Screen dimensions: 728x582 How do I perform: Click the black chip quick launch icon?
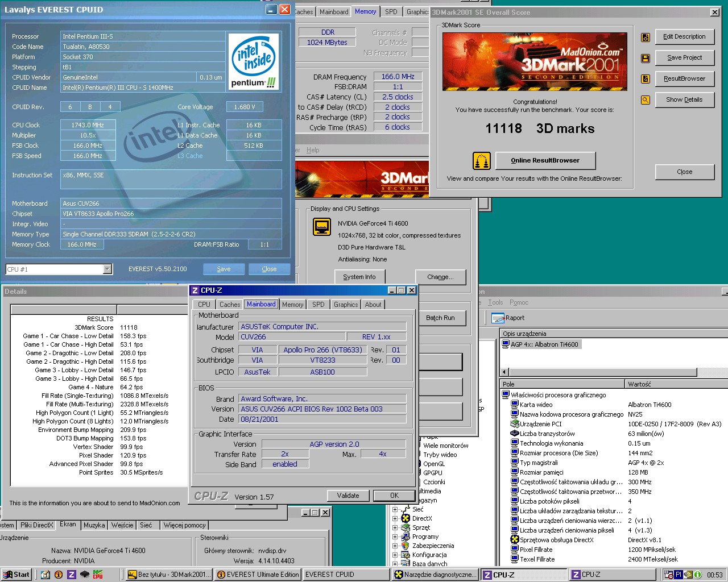tap(84, 575)
